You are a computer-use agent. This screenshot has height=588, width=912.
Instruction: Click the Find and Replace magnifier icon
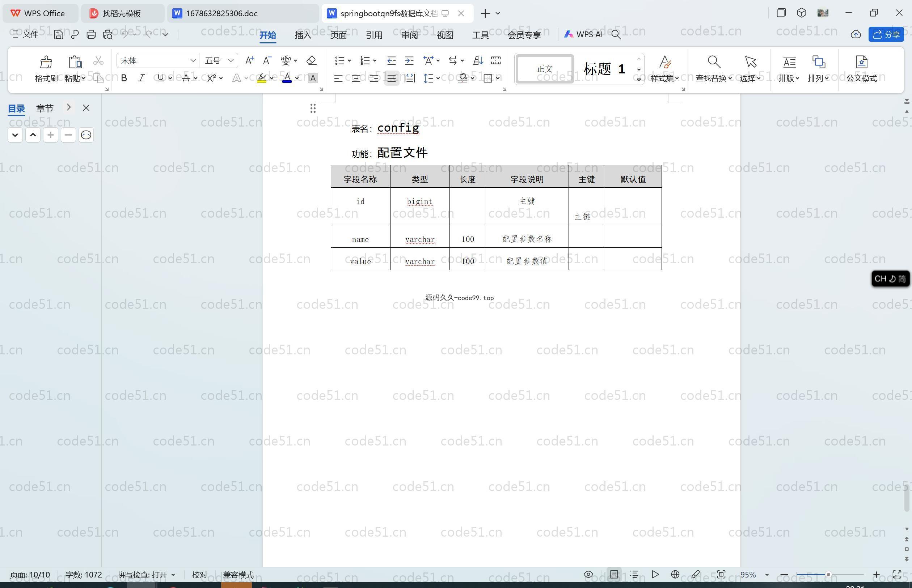click(x=714, y=61)
